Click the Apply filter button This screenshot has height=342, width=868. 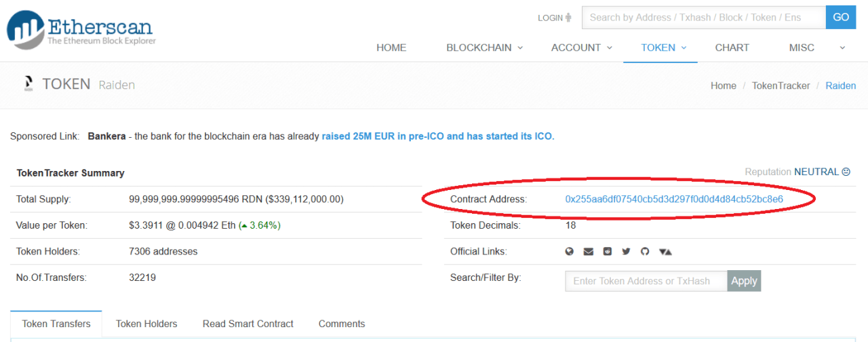coord(744,281)
